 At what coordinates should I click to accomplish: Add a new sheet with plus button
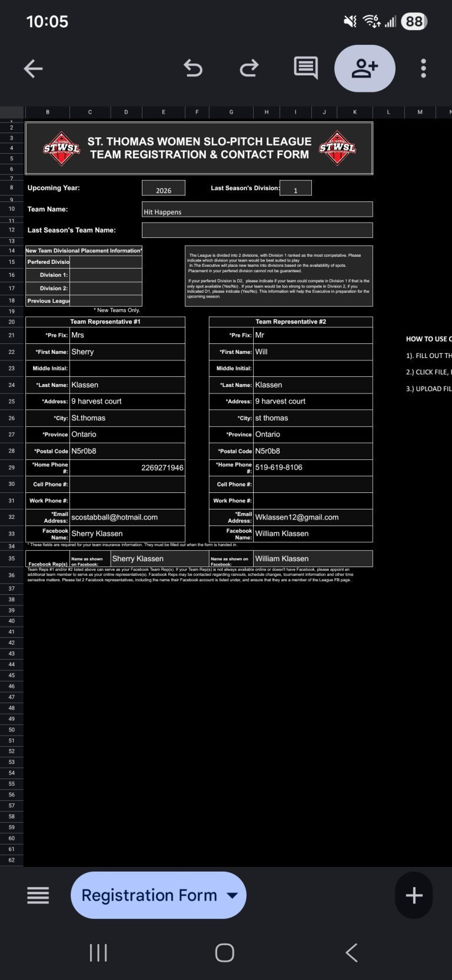[x=414, y=895]
